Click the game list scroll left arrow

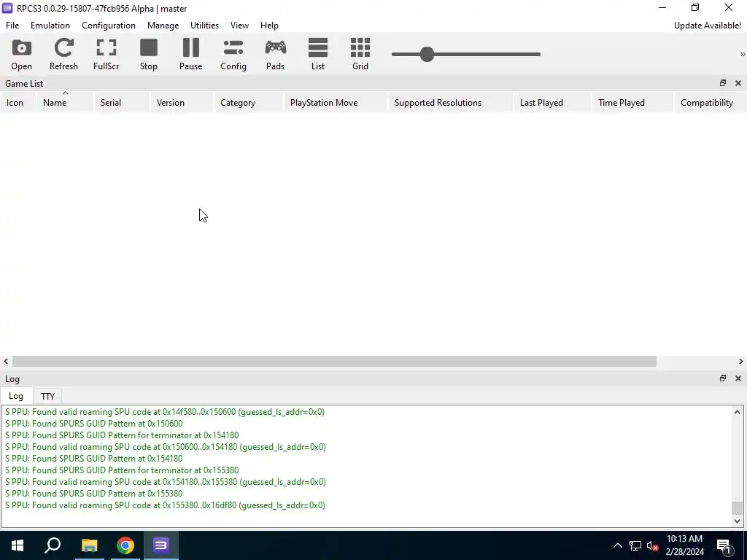6,362
